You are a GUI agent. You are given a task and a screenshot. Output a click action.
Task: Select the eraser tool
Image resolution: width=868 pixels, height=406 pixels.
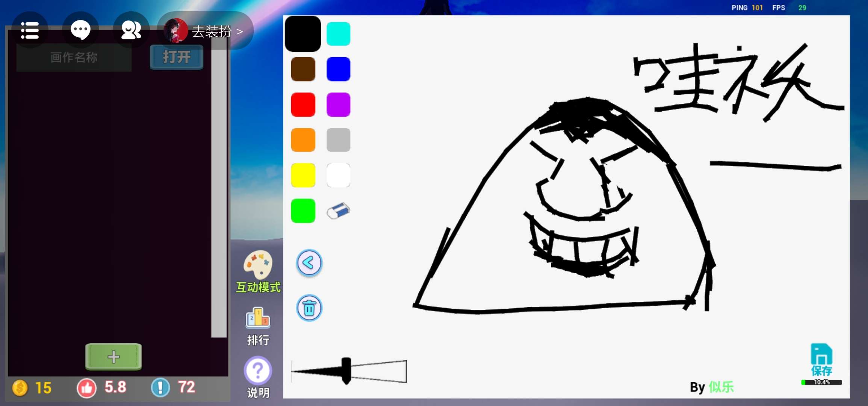[338, 211]
